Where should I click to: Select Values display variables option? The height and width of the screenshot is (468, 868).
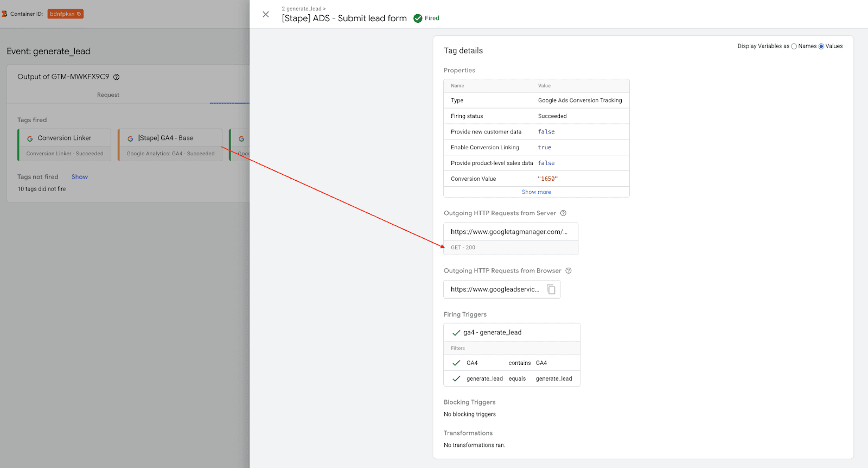pos(821,47)
